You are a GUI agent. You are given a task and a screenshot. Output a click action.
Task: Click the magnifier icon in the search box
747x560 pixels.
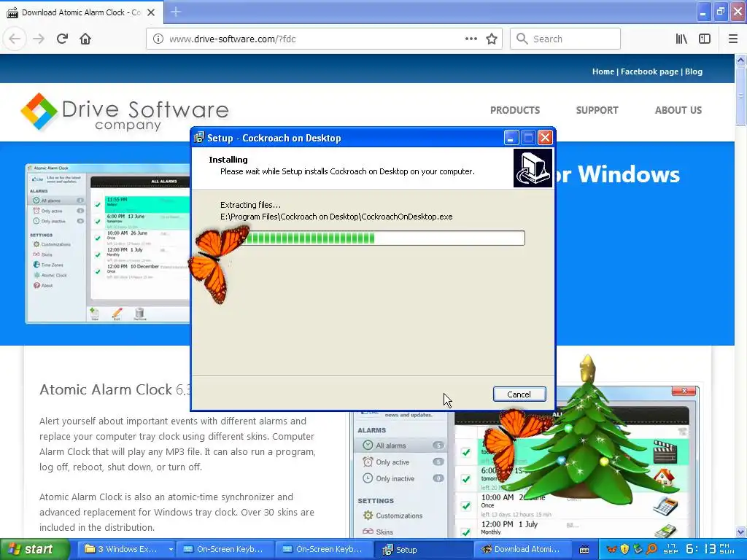[x=522, y=39]
